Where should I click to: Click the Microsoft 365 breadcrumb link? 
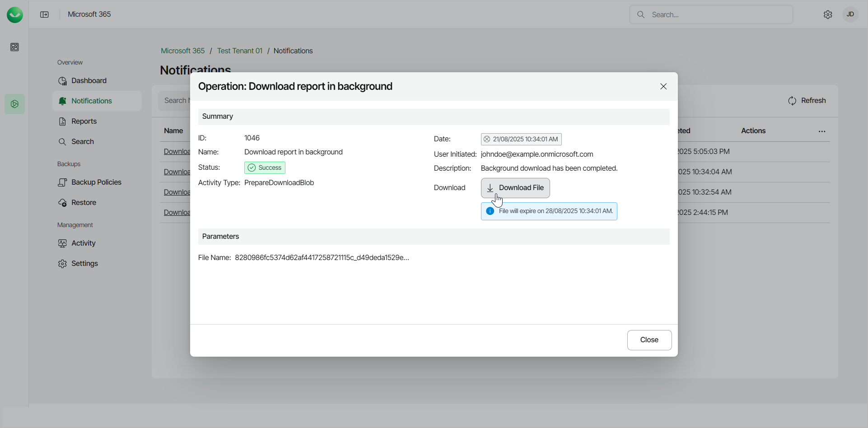click(182, 51)
